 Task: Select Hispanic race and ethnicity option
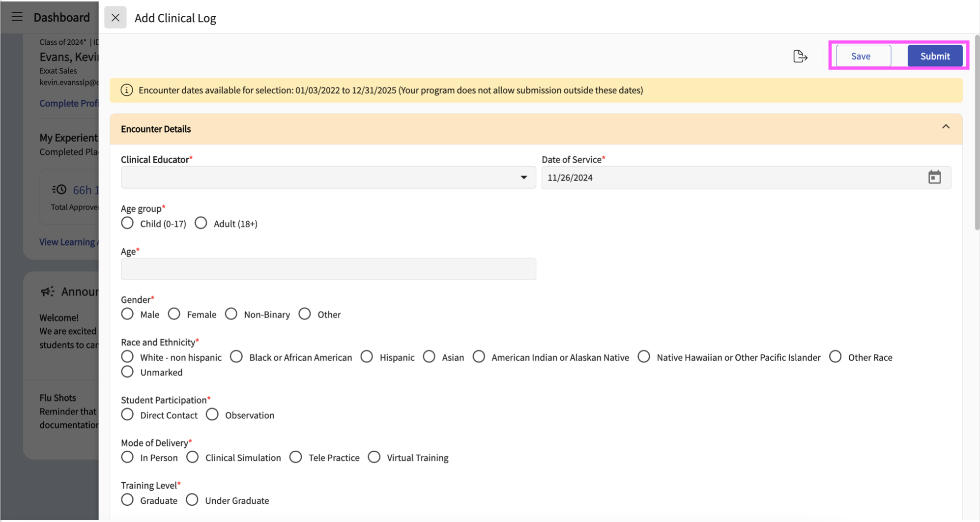tap(367, 357)
